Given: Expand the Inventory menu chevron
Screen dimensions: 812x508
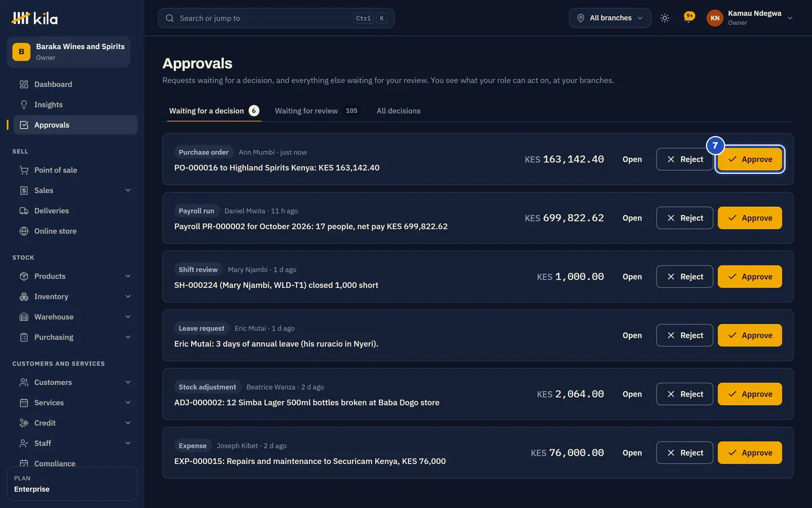Looking at the screenshot, I should click(128, 296).
